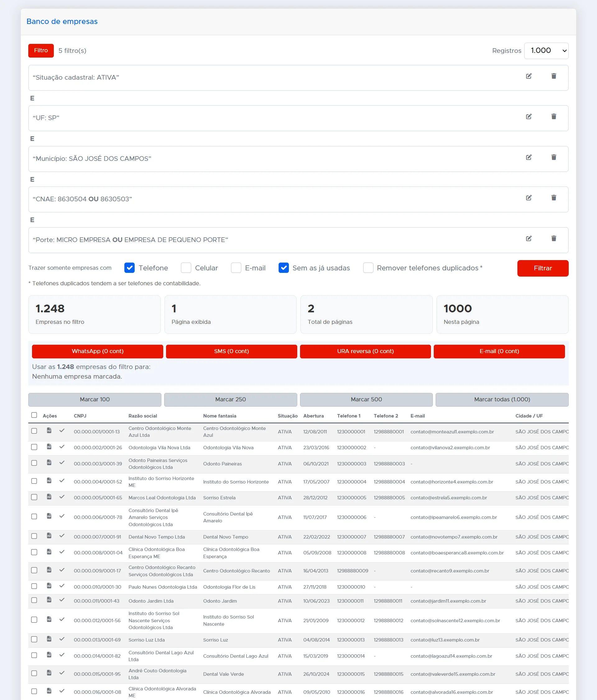Select row checkbox for CNPJ 00.000.001/0001-13
The image size is (597, 700).
click(34, 431)
